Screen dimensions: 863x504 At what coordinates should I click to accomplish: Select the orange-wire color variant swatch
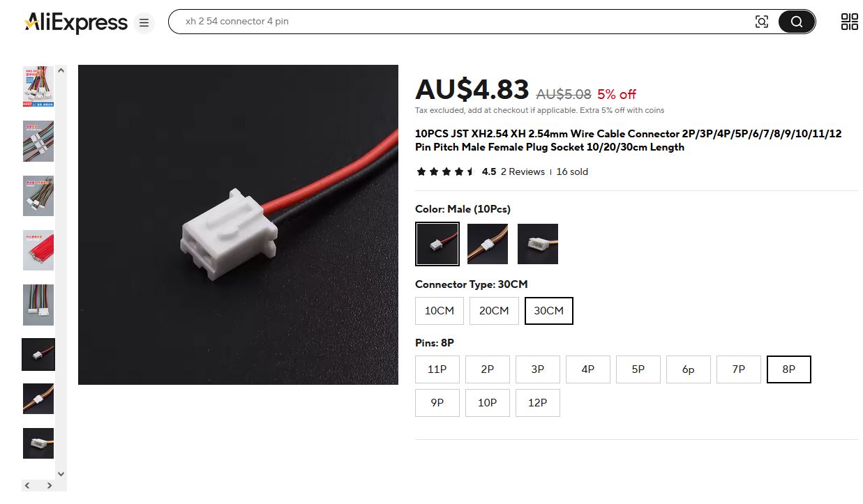[488, 244]
